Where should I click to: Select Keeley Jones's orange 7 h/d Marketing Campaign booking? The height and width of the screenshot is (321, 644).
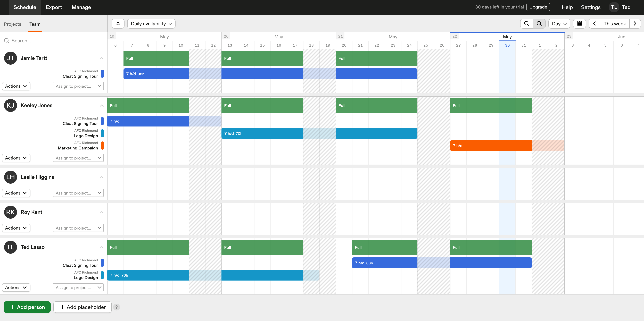[507, 146]
